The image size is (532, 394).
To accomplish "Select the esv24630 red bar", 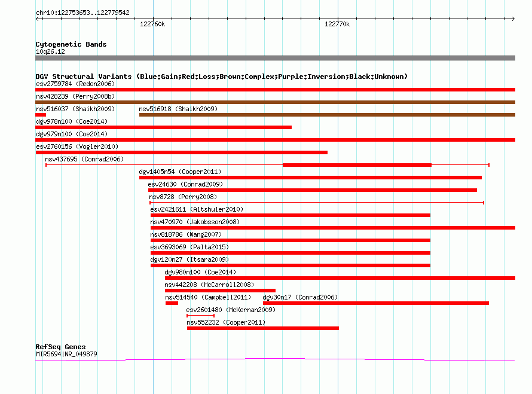I will tap(313, 190).
